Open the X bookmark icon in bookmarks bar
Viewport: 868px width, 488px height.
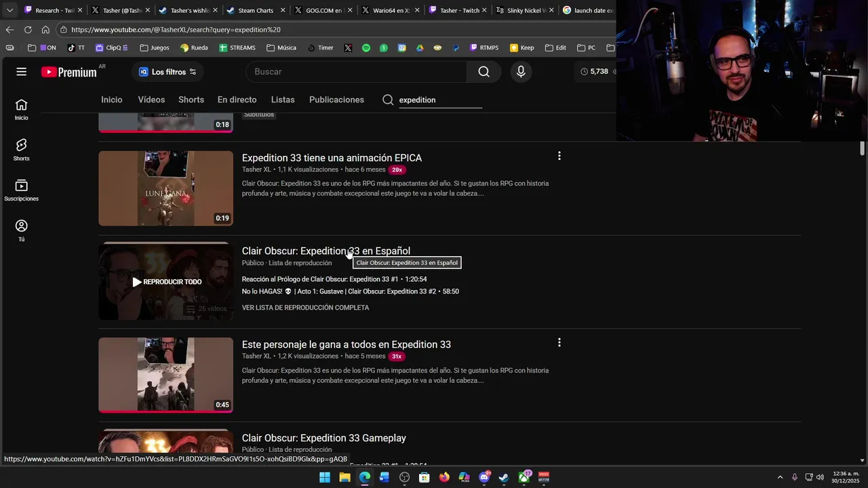[348, 48]
